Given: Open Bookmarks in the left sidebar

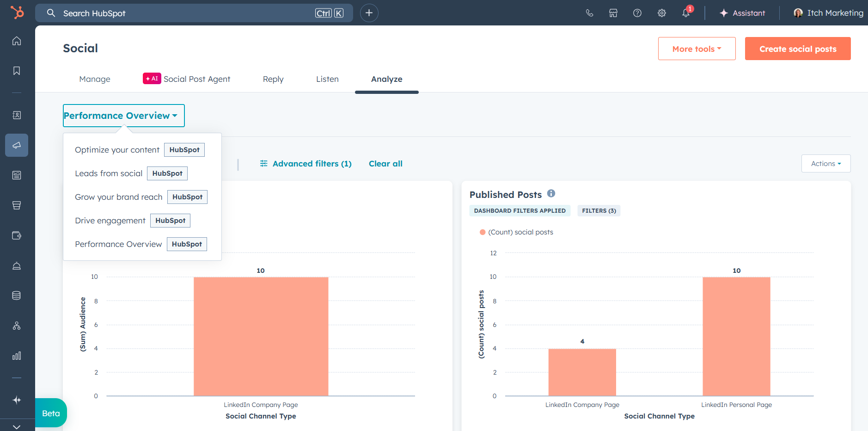Looking at the screenshot, I should click(17, 71).
